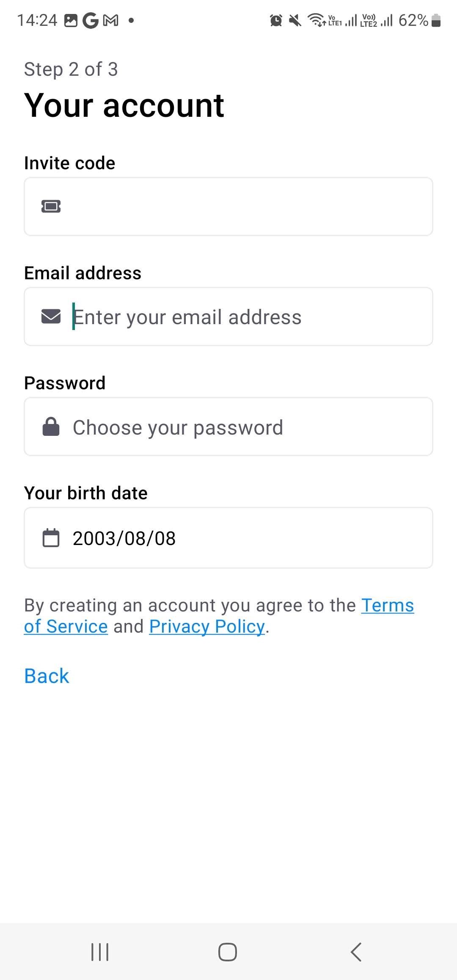Open the birth date field showing 2003/08/08
This screenshot has height=980, width=457.
click(228, 538)
